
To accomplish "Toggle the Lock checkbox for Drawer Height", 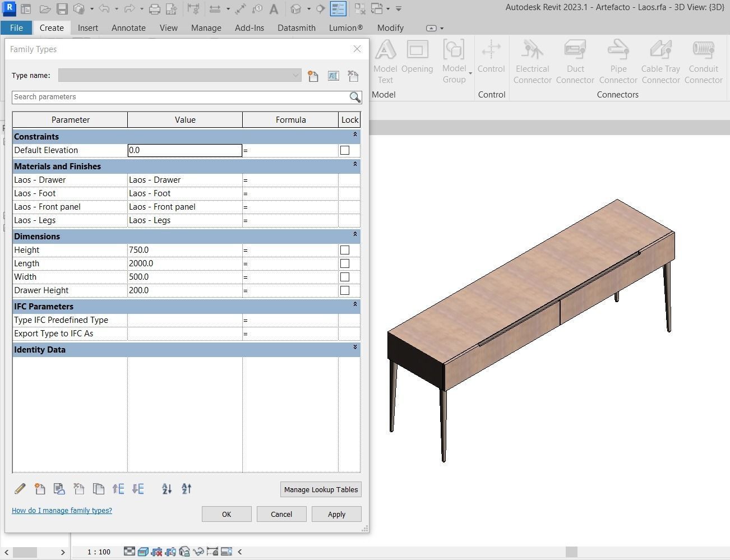I will pos(345,290).
